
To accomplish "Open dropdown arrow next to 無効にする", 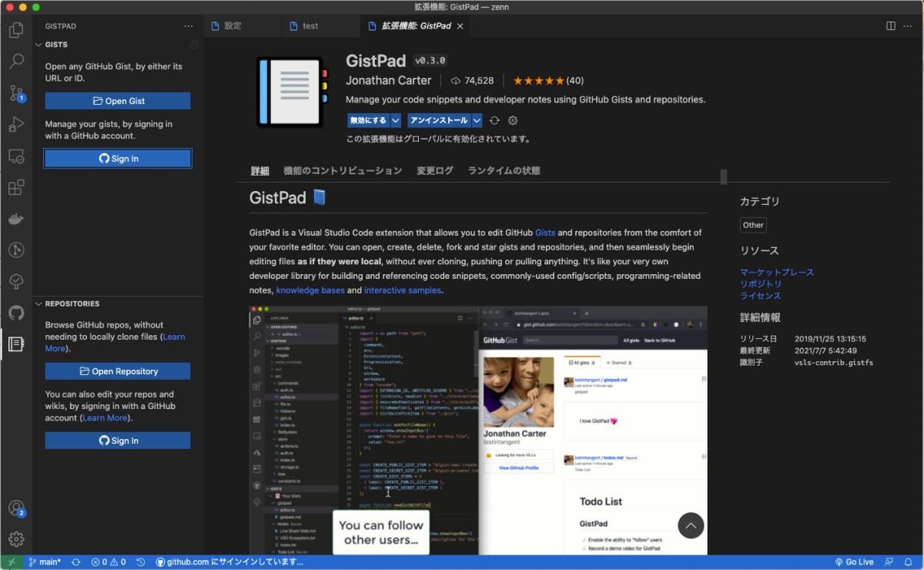I will [396, 120].
